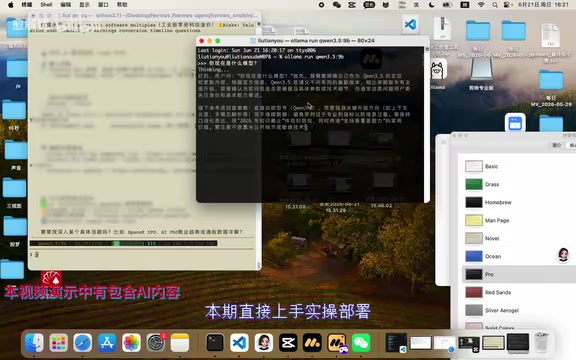576x360 pixels.
Task: Open the Wi-Fi status menu
Action: tap(481, 5)
